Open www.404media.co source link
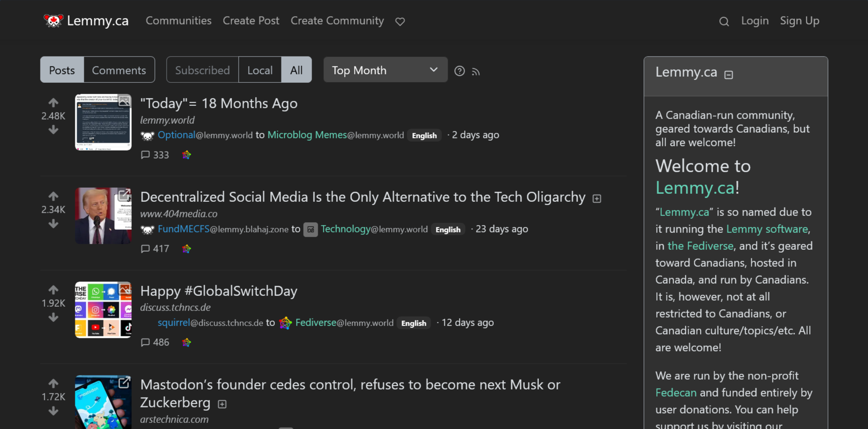Screen dimensions: 868x429 click(179, 214)
